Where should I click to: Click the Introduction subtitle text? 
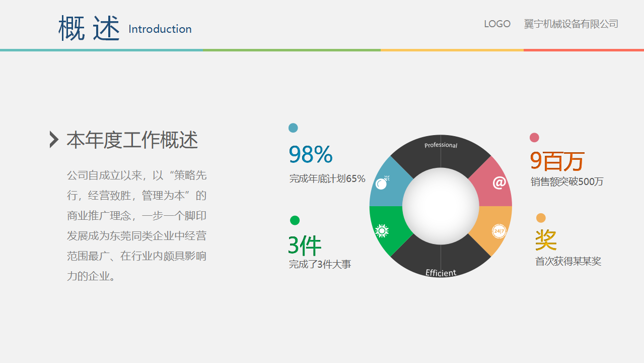coord(160,29)
